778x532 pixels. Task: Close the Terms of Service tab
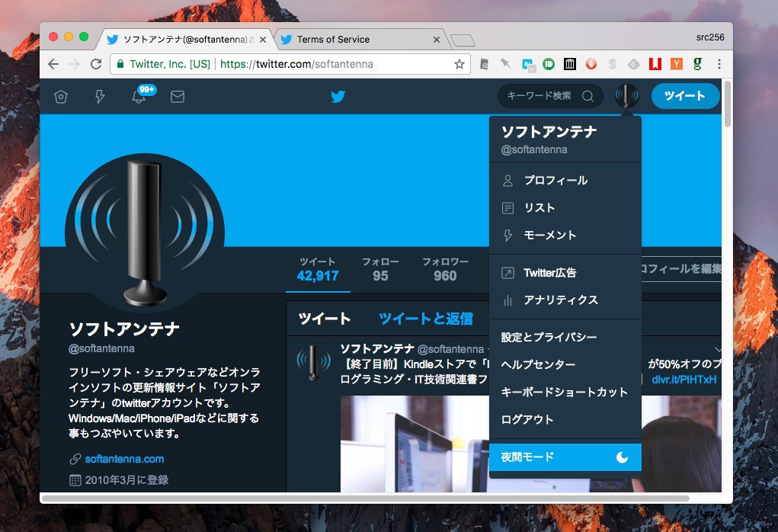tap(436, 40)
